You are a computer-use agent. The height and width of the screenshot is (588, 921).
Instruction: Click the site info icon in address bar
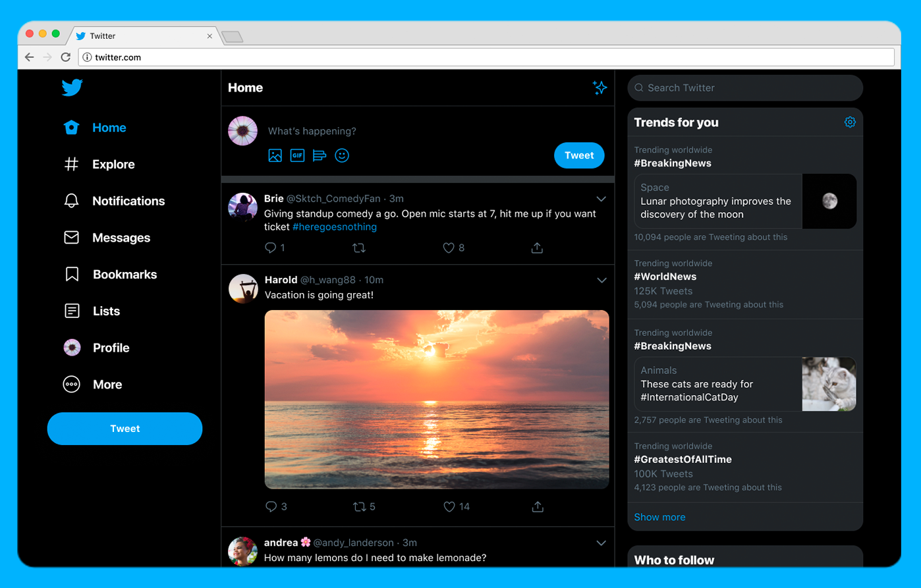87,57
